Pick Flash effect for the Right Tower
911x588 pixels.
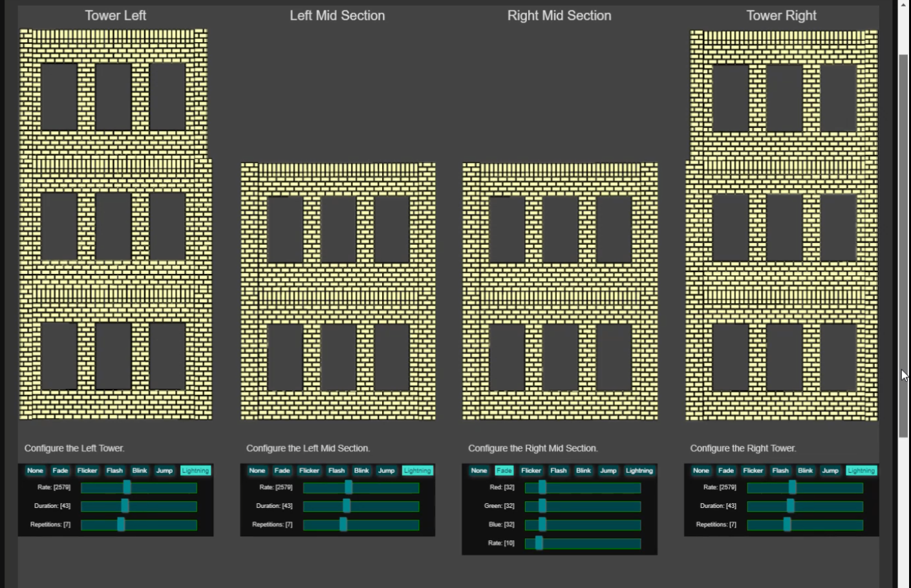[780, 470]
